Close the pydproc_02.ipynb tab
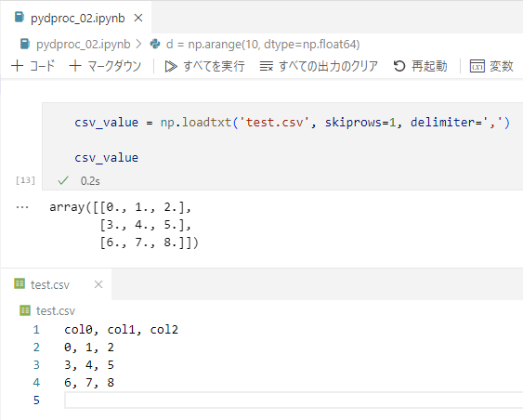 coord(138,18)
